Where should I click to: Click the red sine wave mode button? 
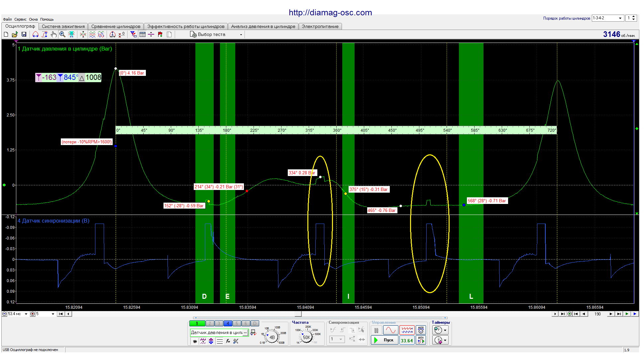pos(390,330)
